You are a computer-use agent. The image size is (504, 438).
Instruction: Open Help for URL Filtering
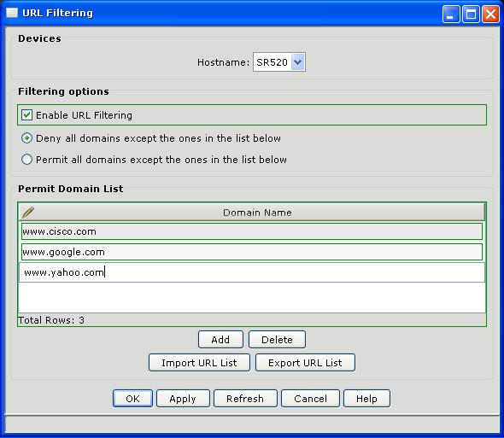click(x=366, y=399)
